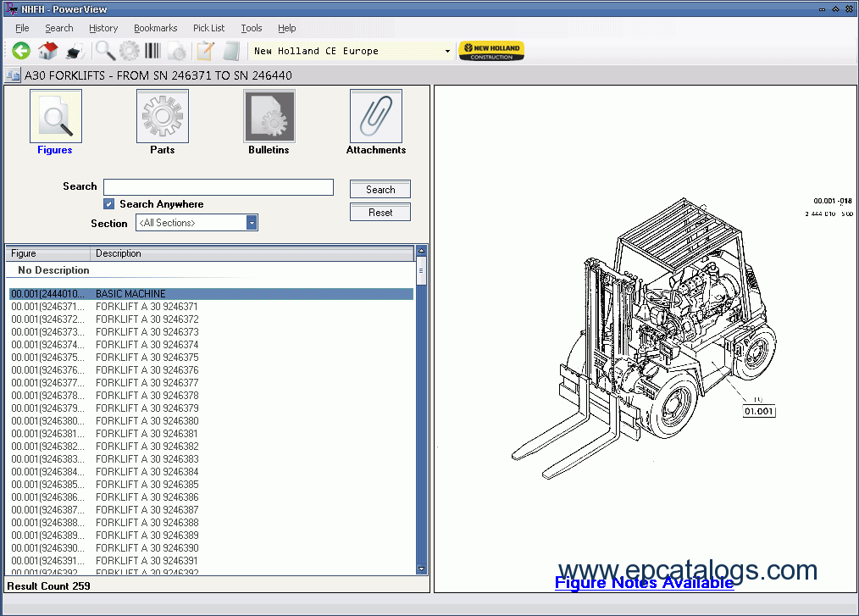This screenshot has height=616, width=859.
Task: Select row FORKLIFT A 30 9246375
Action: click(212, 358)
